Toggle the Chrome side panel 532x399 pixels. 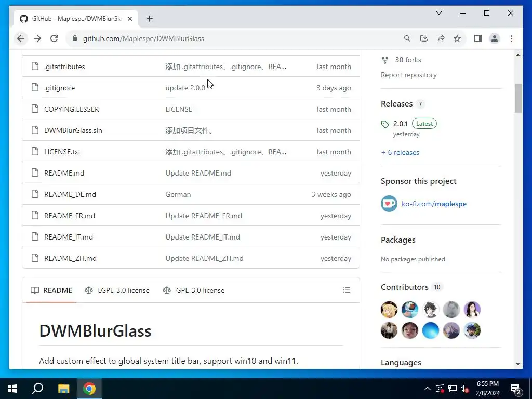[x=478, y=38]
